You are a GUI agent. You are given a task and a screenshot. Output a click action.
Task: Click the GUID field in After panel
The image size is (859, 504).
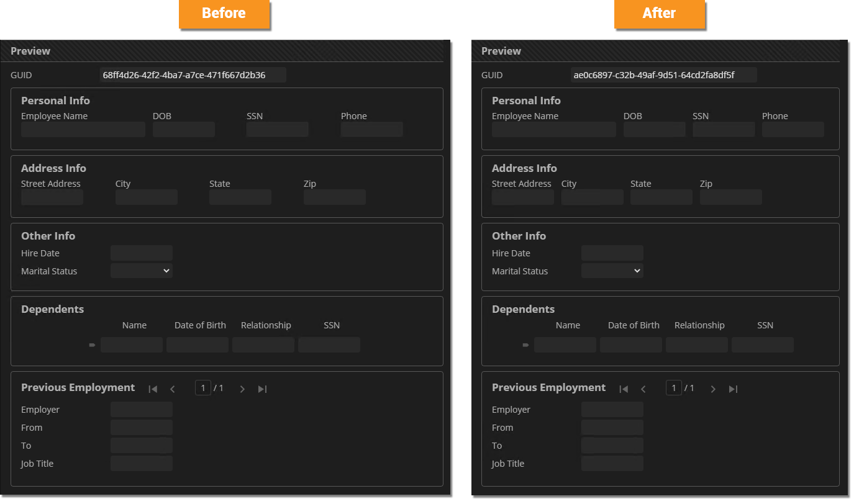tap(663, 75)
